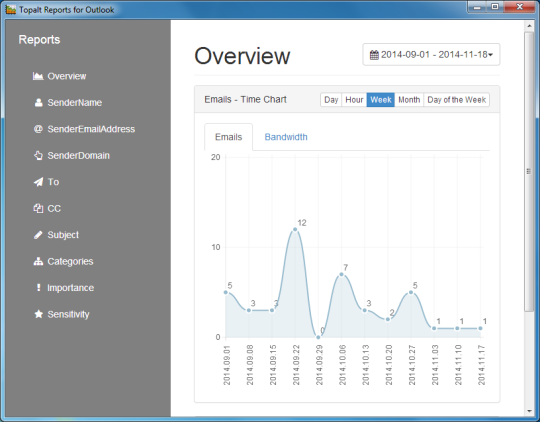
Task: Click the Overview chart icon in sidebar
Action: (x=38, y=76)
